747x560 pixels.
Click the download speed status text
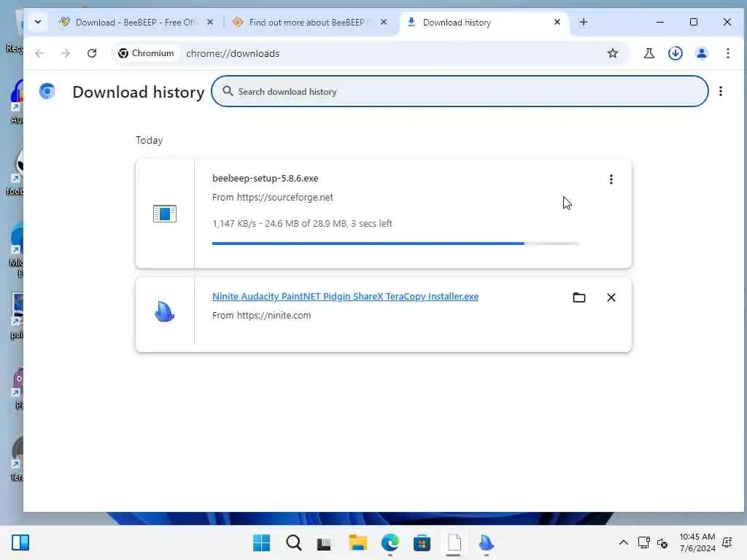click(x=302, y=223)
